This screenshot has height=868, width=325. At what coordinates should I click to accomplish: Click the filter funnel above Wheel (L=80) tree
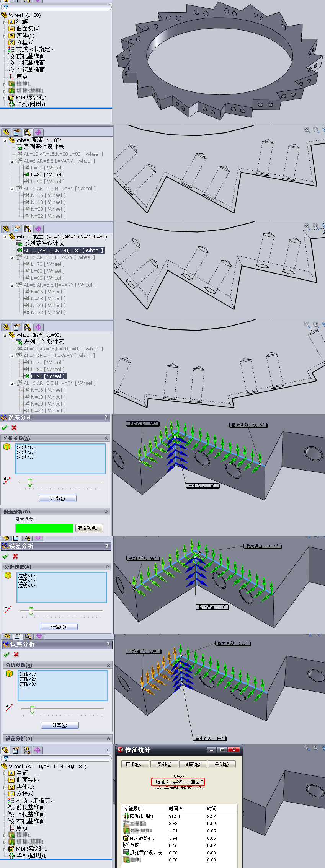click(6, 7)
